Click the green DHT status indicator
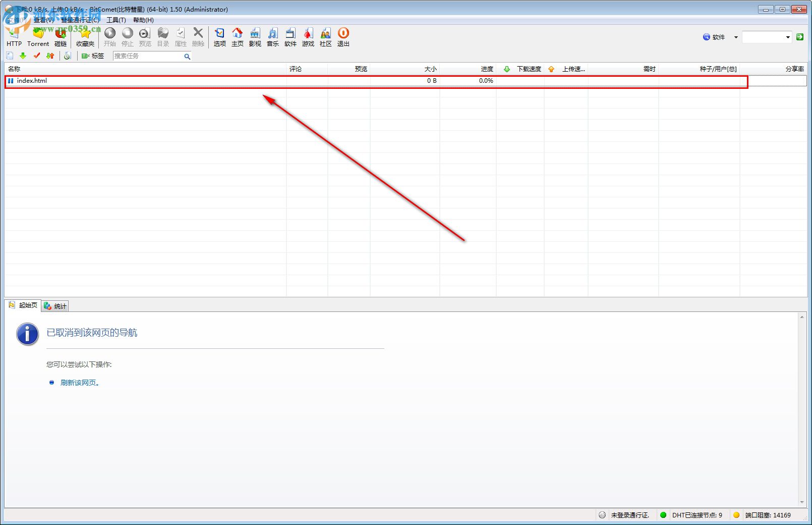Viewport: 812px width, 525px height. point(663,515)
